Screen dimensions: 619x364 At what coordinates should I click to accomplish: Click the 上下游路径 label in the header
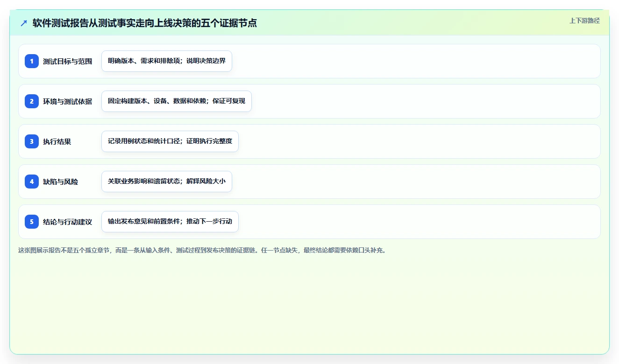click(584, 21)
